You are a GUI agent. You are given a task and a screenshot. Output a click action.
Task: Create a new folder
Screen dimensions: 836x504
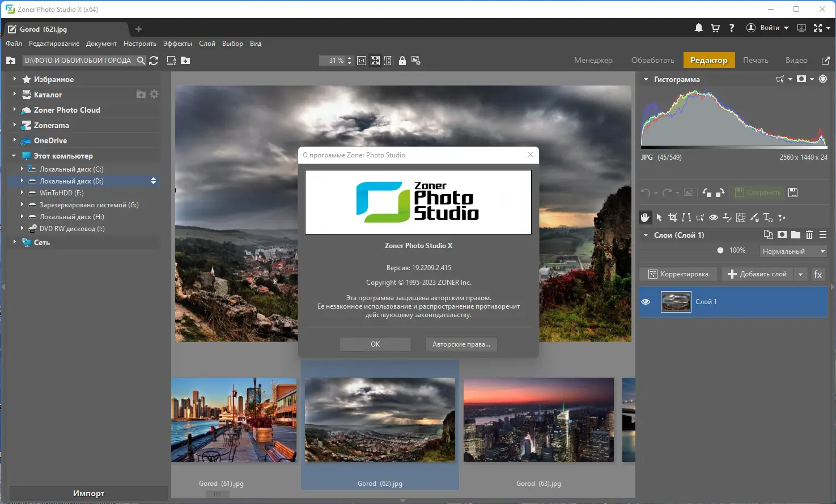185,61
